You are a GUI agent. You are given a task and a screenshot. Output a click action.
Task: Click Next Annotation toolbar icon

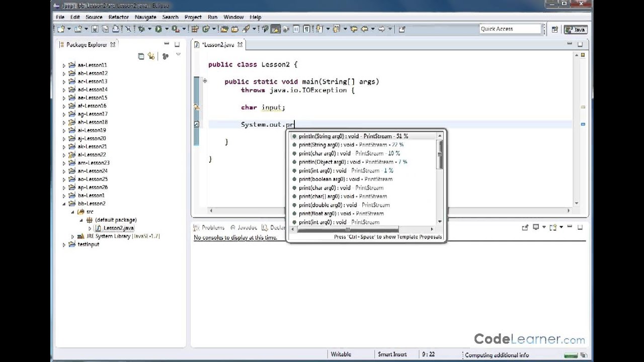pyautogui.click(x=319, y=29)
